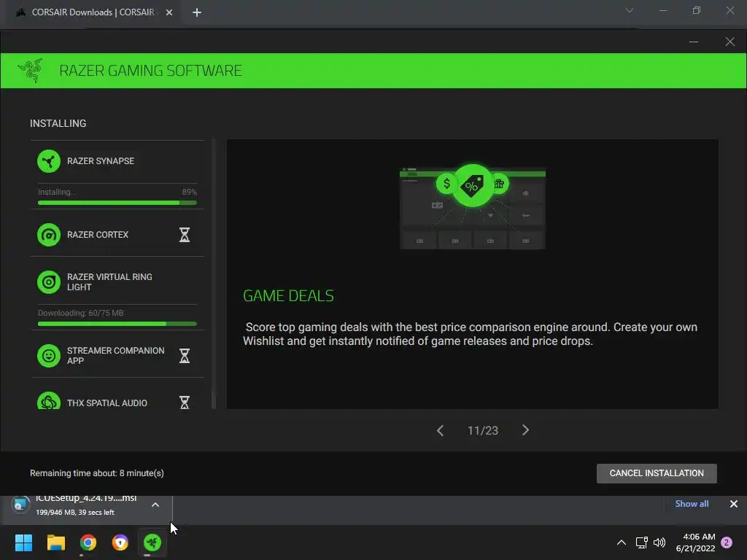This screenshot has width=747, height=560.
Task: Click the Razer Cortex label
Action: pos(98,235)
